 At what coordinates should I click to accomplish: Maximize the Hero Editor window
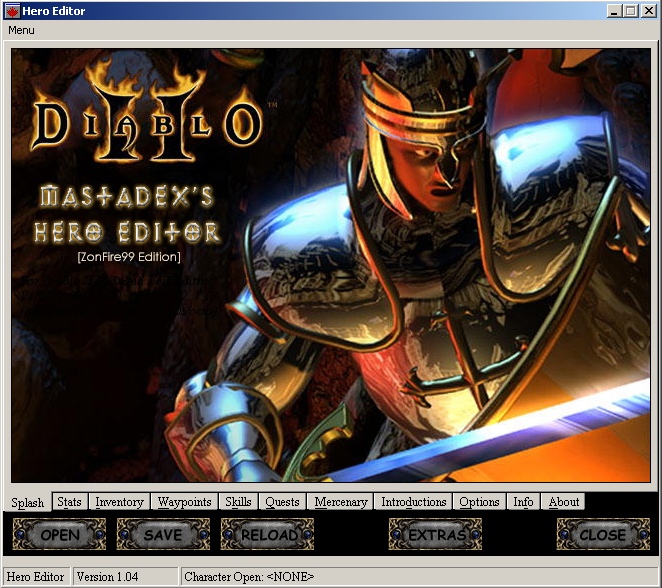tap(631, 11)
